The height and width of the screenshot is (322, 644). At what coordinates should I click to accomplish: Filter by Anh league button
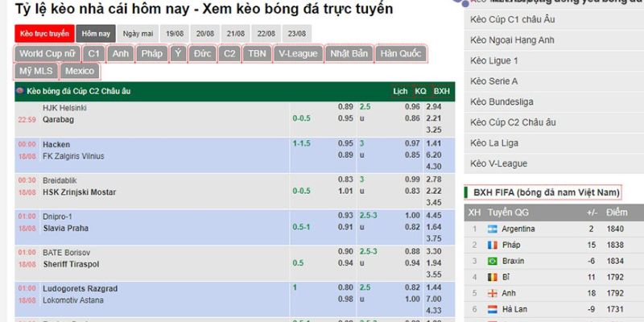pyautogui.click(x=120, y=54)
